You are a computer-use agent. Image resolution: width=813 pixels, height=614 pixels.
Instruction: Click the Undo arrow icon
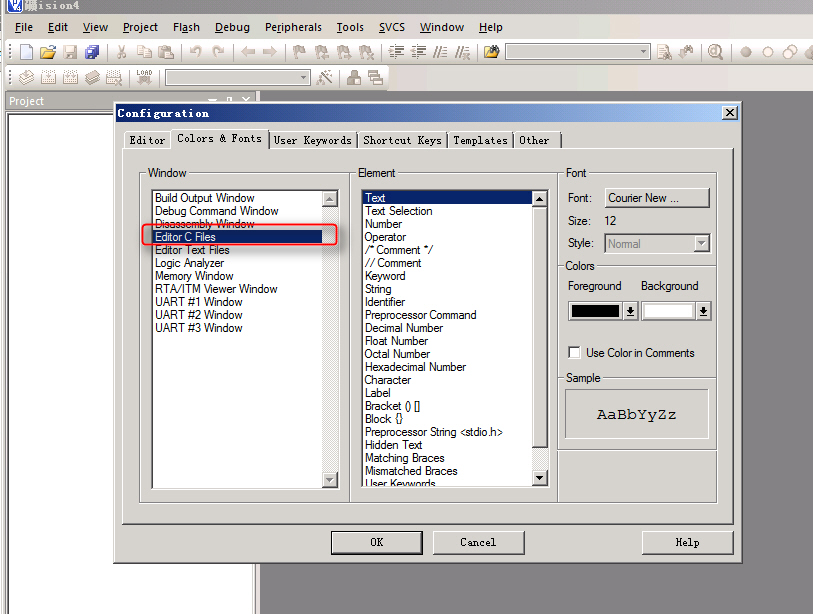pos(195,52)
